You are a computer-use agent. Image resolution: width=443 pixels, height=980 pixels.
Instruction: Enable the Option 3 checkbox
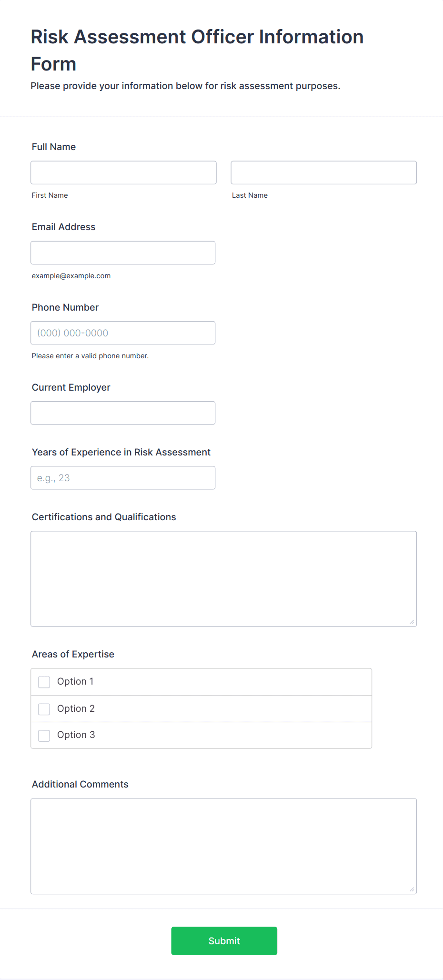point(44,736)
